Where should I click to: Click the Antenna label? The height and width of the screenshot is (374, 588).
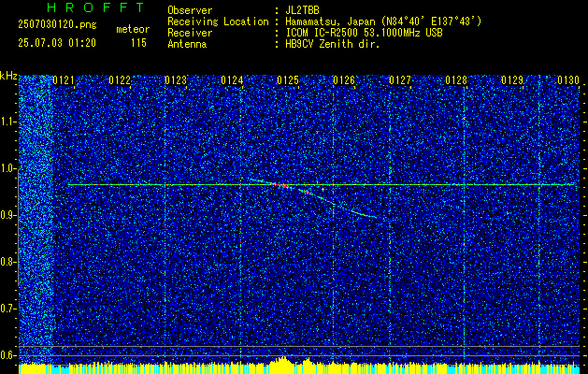pyautogui.click(x=187, y=44)
